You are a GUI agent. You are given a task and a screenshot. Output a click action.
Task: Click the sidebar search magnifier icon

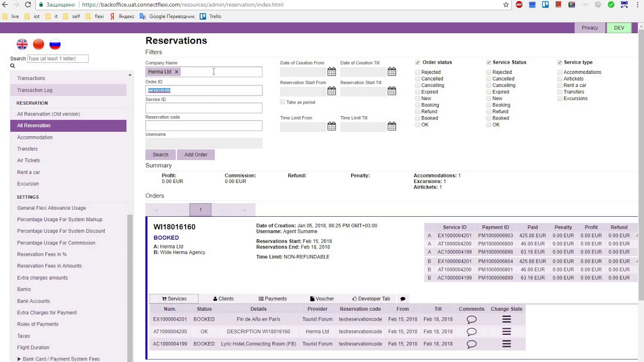(x=13, y=66)
